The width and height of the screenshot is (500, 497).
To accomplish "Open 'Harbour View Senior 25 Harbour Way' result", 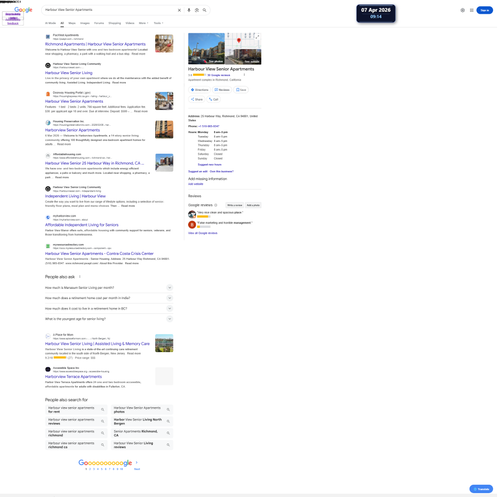I will tap(94, 163).
